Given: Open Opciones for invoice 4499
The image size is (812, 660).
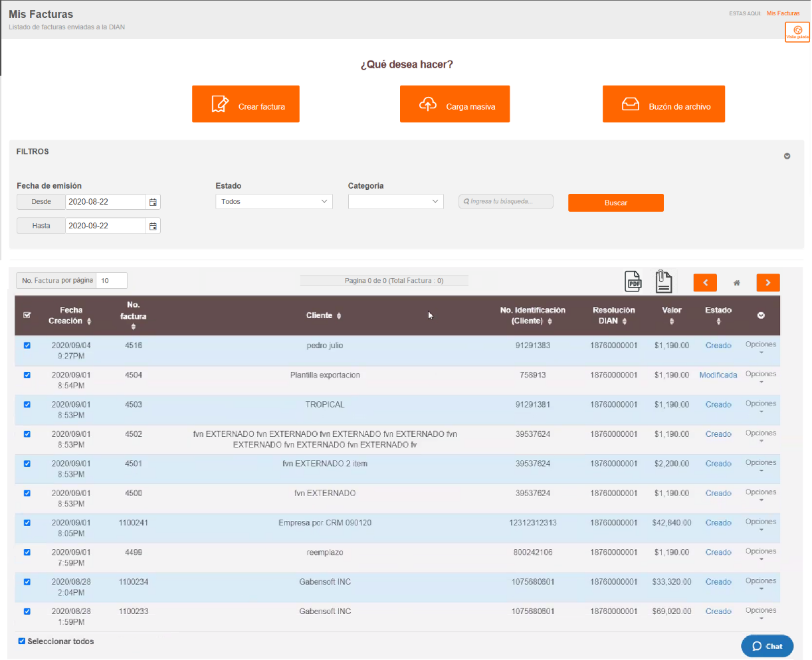Looking at the screenshot, I should coord(761,554).
